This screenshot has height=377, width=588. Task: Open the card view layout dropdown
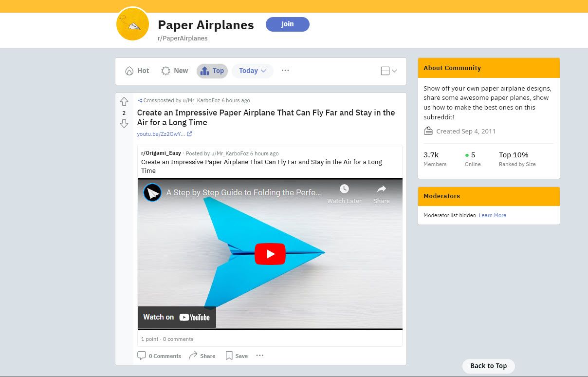389,71
